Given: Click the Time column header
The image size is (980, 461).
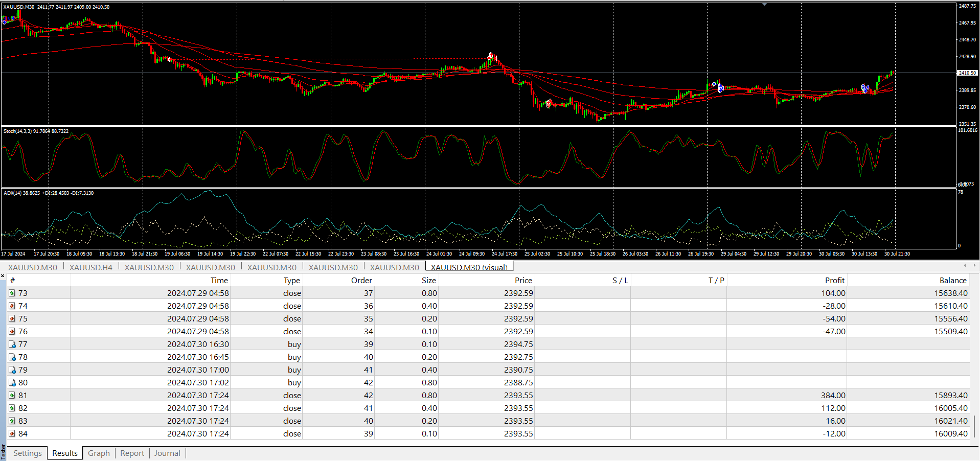Looking at the screenshot, I should 219,280.
